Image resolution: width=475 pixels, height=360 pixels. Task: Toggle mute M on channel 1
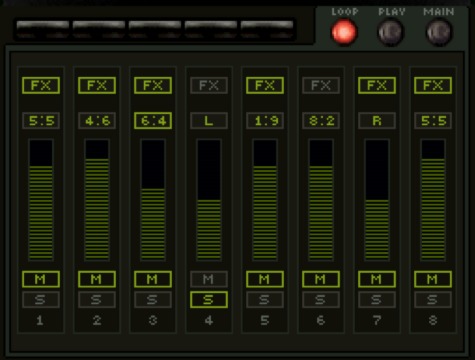[41, 279]
